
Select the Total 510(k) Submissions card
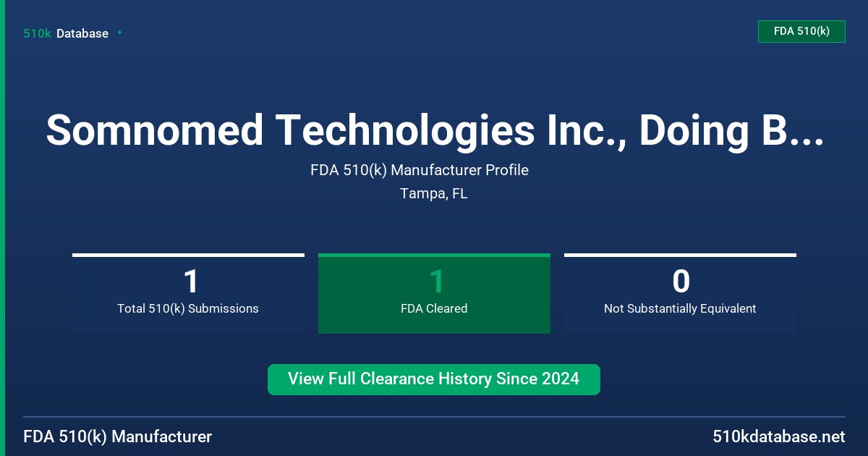click(188, 293)
